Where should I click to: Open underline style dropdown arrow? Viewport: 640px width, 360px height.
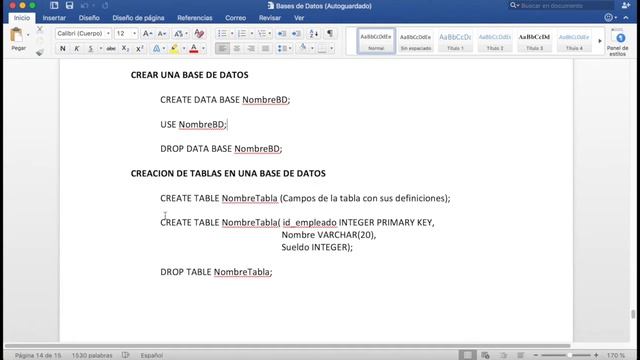(x=100, y=49)
